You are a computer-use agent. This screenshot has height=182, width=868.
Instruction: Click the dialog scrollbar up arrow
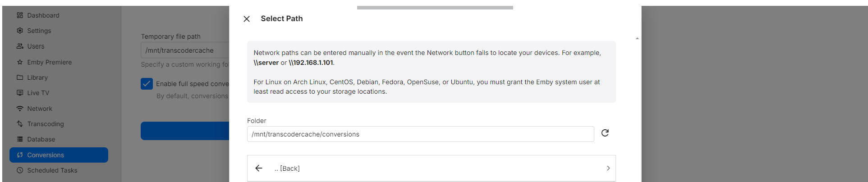click(637, 38)
